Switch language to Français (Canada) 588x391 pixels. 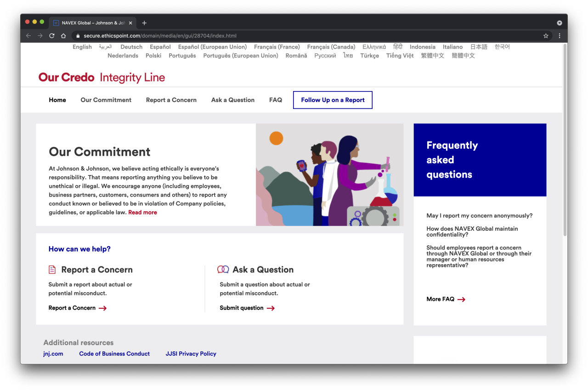point(331,47)
